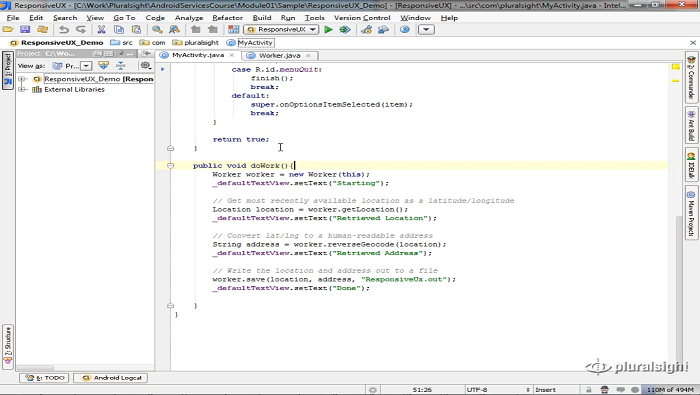The width and height of the screenshot is (700, 395).
Task: Open the ResponsiveUX run configuration dropdown
Action: coord(281,29)
